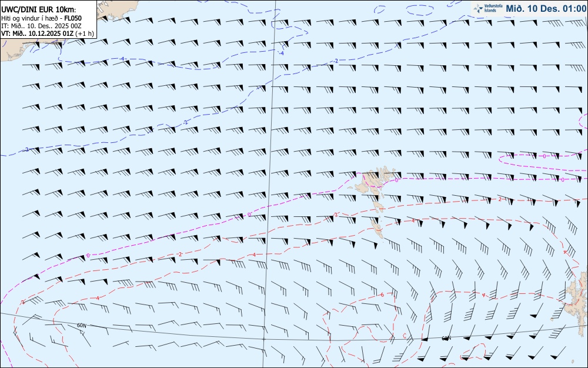This screenshot has height=368, width=588.
Task: Click the 'IT: Mið.. 10. Des.. 2025 00Z' line
Action: [x=41, y=26]
